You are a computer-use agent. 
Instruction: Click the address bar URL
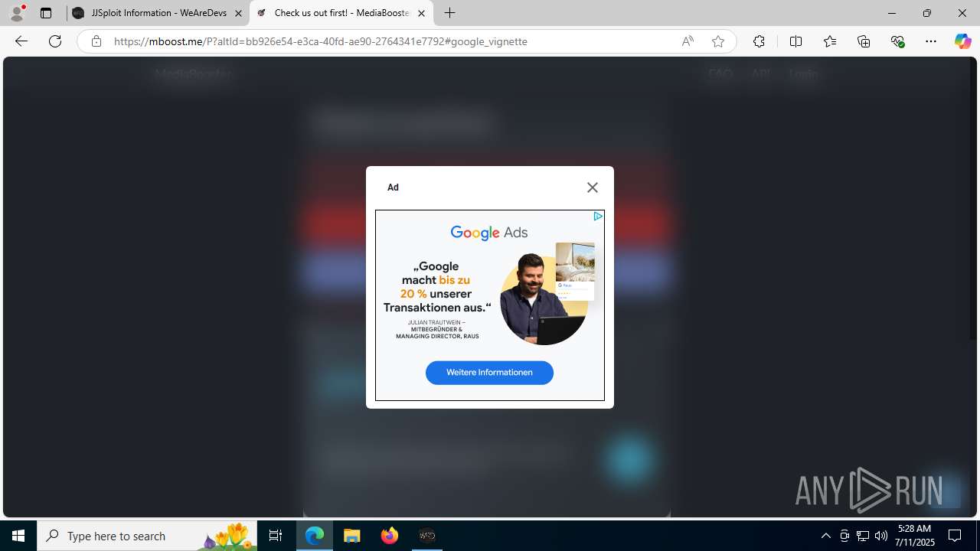(x=321, y=41)
